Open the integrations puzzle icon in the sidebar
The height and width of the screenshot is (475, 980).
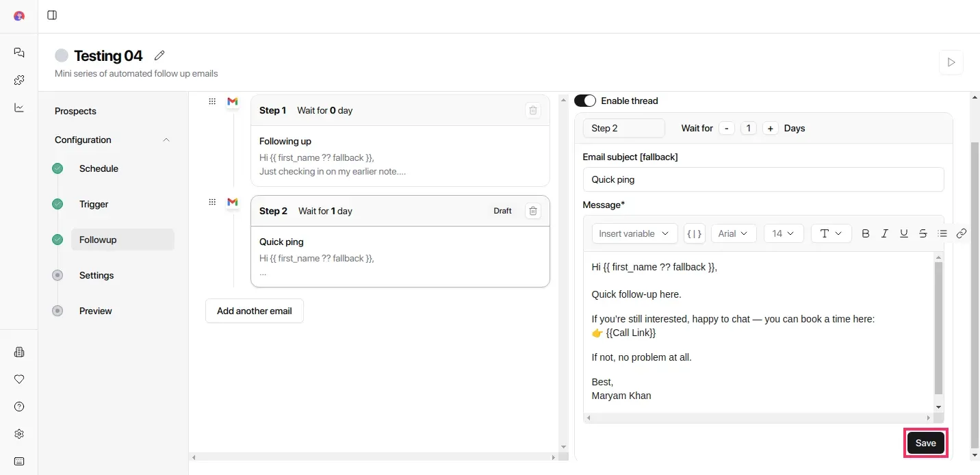click(18, 80)
